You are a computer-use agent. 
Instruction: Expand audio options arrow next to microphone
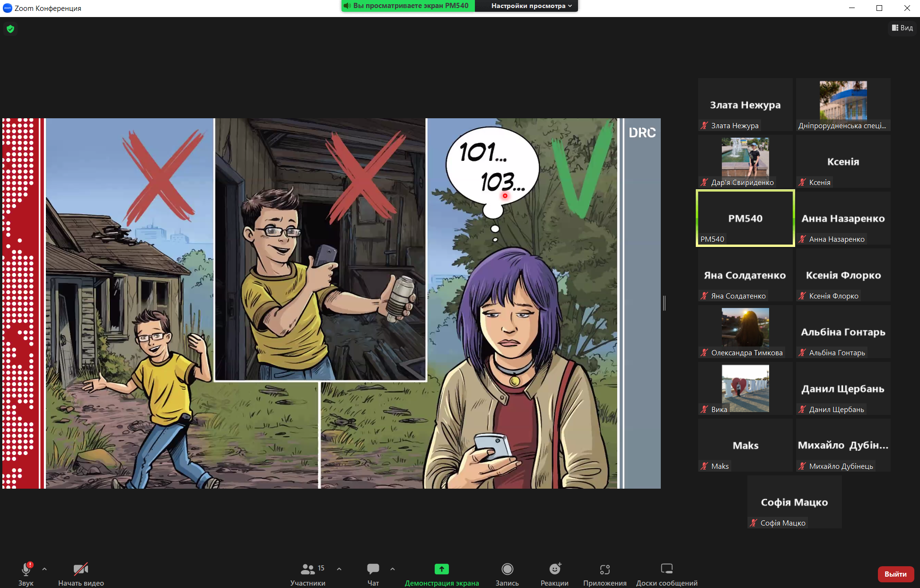44,569
